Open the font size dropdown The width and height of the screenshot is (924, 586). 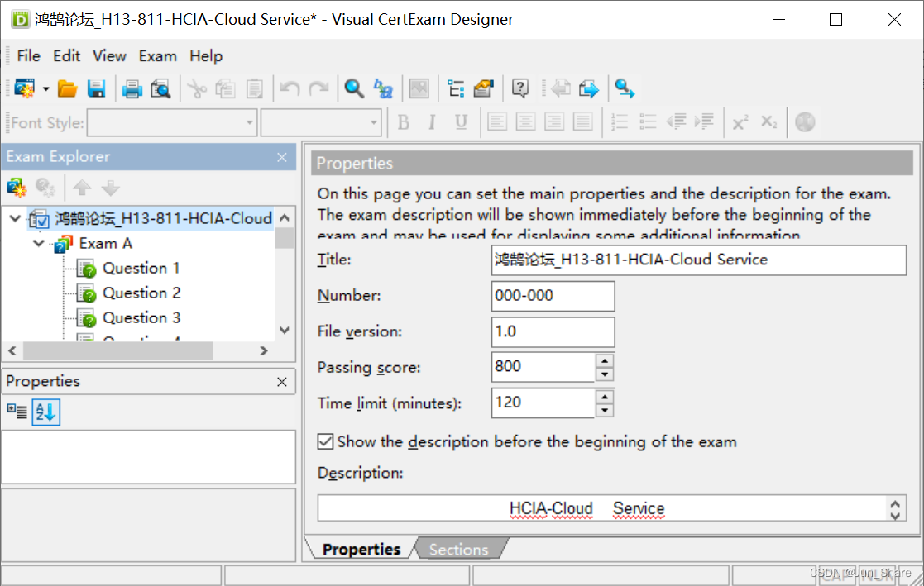tap(374, 122)
